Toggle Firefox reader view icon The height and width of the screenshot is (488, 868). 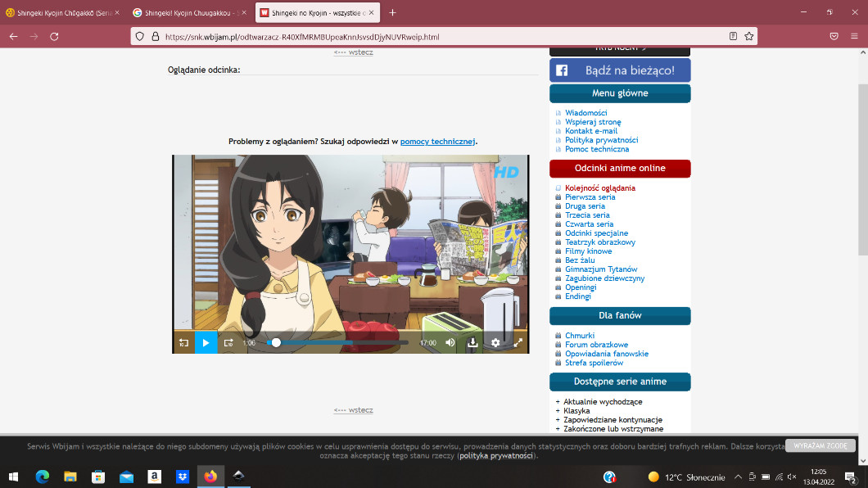[x=733, y=37]
